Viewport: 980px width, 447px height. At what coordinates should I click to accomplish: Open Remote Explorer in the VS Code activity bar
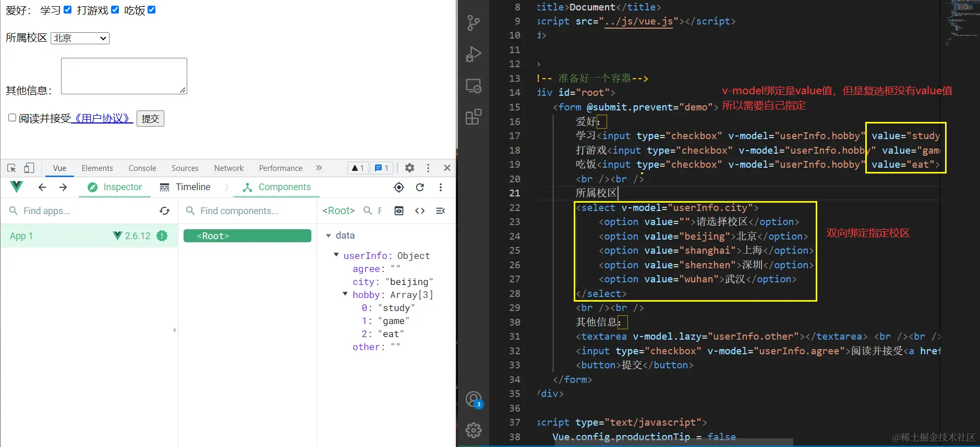click(x=474, y=86)
